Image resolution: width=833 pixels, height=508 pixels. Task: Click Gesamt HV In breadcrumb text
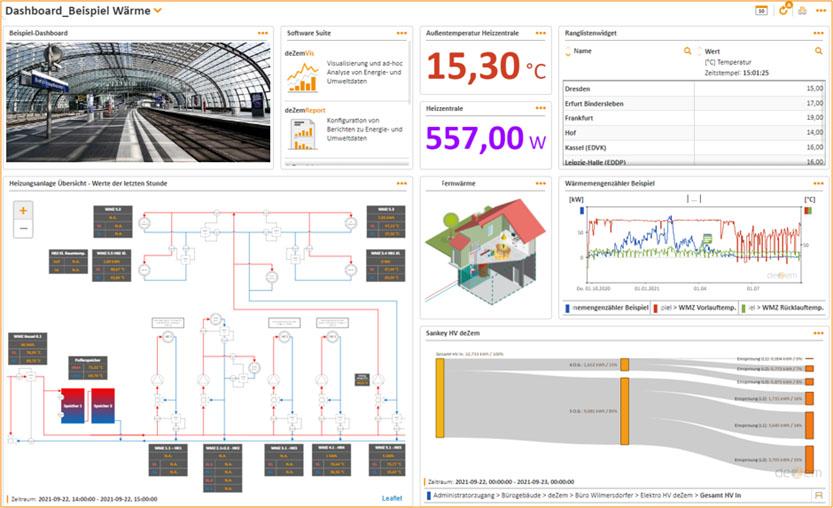coord(720,495)
